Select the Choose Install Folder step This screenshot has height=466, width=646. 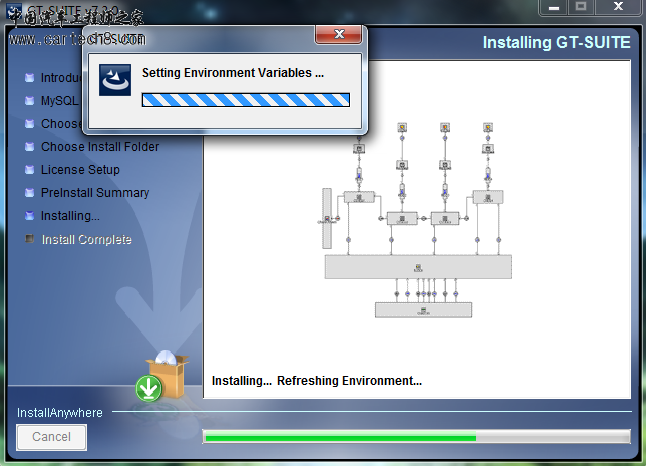(100, 147)
